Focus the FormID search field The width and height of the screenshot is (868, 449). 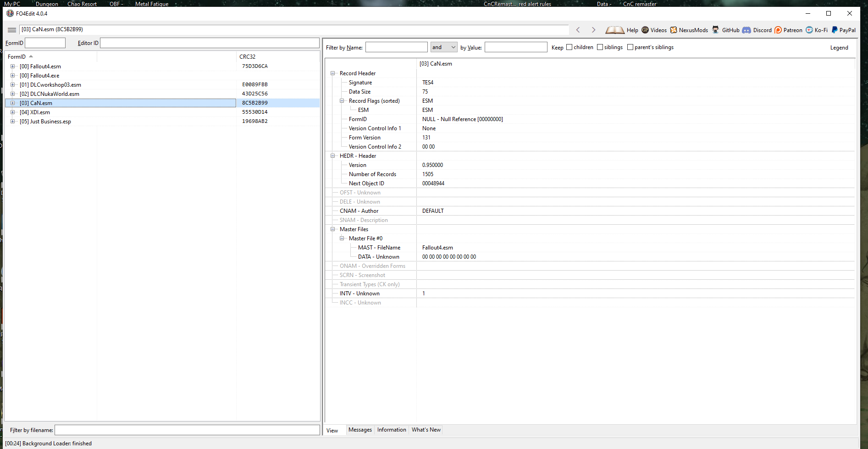(45, 43)
